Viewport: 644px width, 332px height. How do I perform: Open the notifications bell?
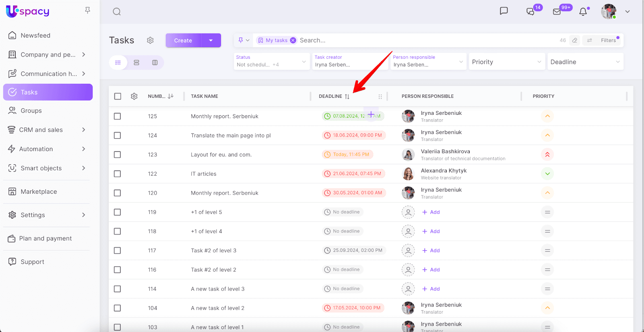coord(583,12)
